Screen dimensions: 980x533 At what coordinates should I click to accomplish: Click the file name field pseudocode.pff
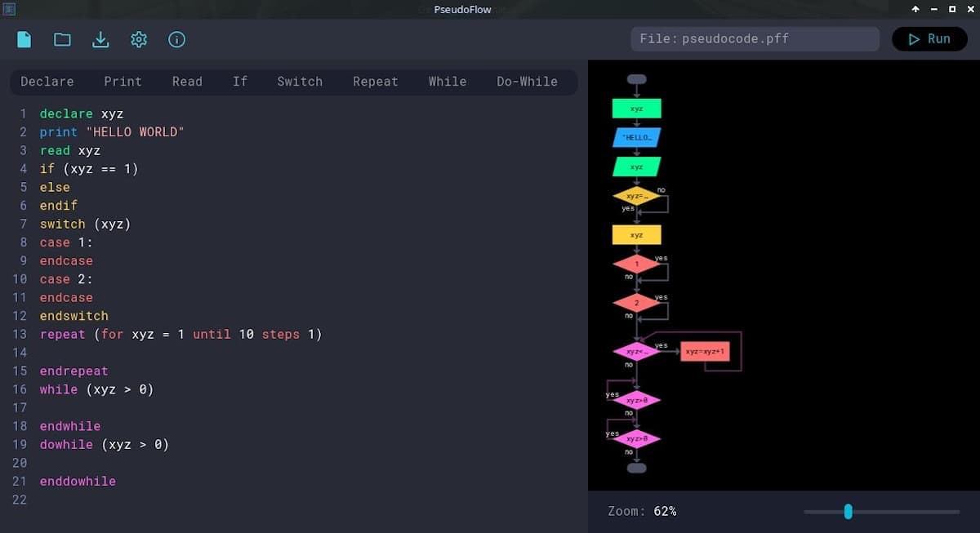pyautogui.click(x=755, y=39)
